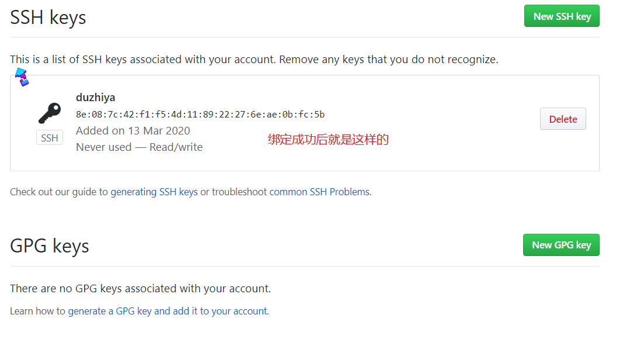Follow the generate a GPG key link
Viewport: 644px width, 339px height.
pyautogui.click(x=168, y=311)
